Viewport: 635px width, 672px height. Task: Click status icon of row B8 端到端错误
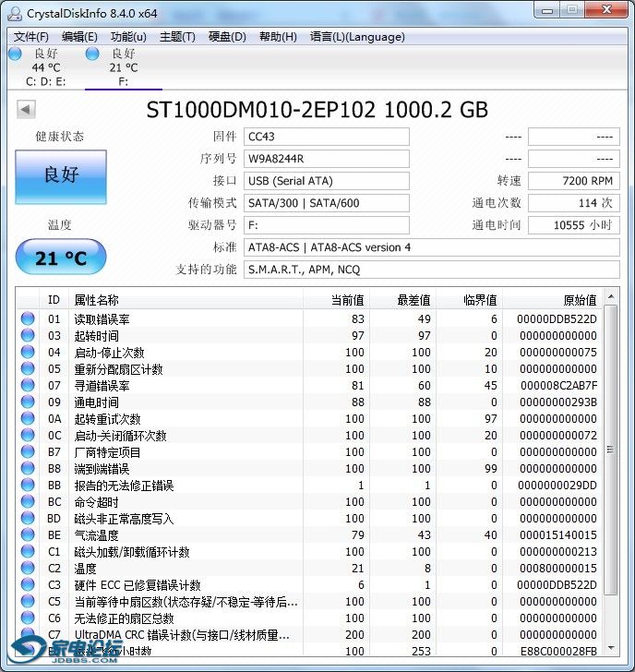[28, 468]
